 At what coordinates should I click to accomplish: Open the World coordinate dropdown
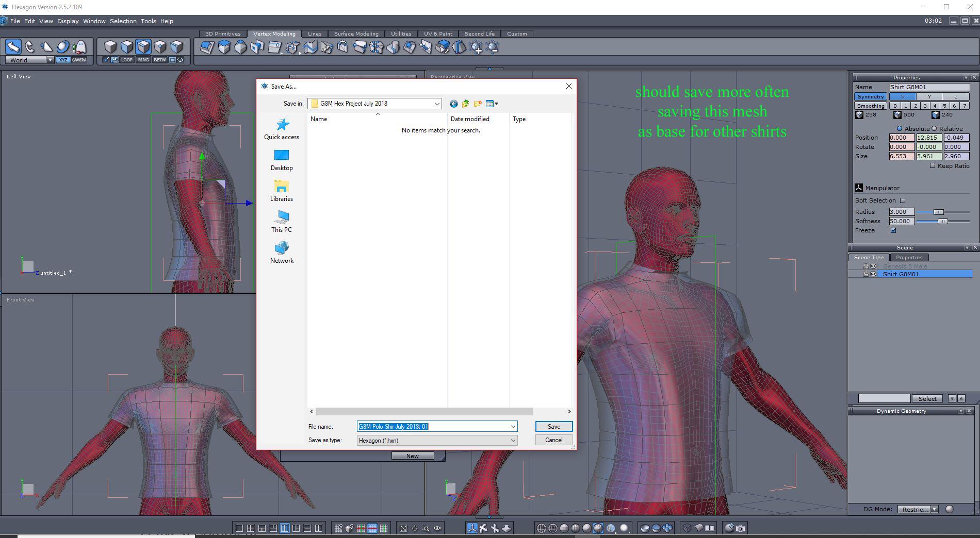pos(50,60)
